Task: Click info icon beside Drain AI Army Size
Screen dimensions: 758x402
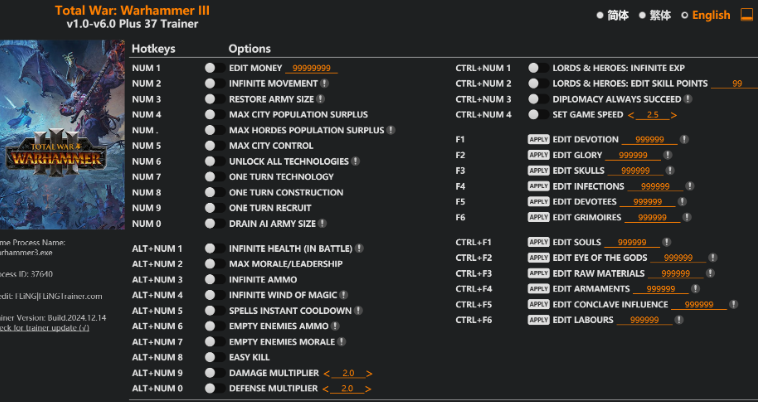Action: 322,224
